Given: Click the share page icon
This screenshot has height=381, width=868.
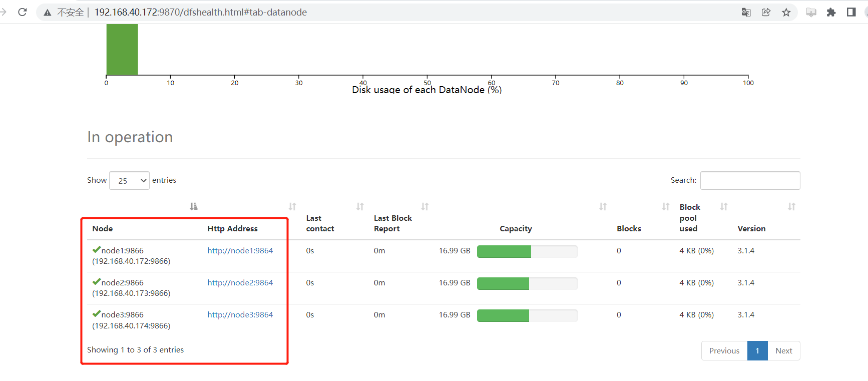Looking at the screenshot, I should [x=766, y=13].
